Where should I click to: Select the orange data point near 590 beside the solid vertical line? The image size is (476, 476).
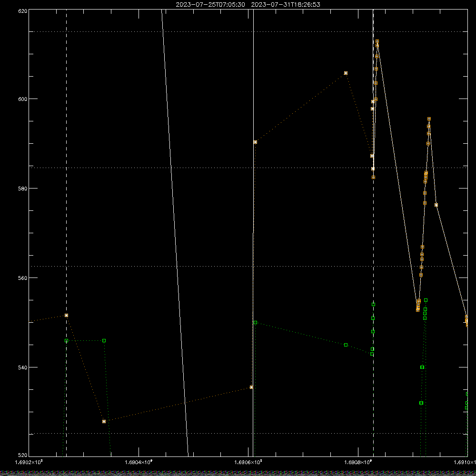(x=255, y=142)
